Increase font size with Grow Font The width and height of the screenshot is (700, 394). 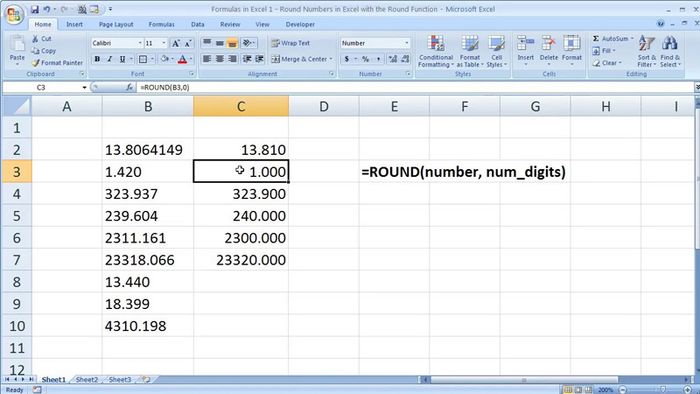pos(176,43)
